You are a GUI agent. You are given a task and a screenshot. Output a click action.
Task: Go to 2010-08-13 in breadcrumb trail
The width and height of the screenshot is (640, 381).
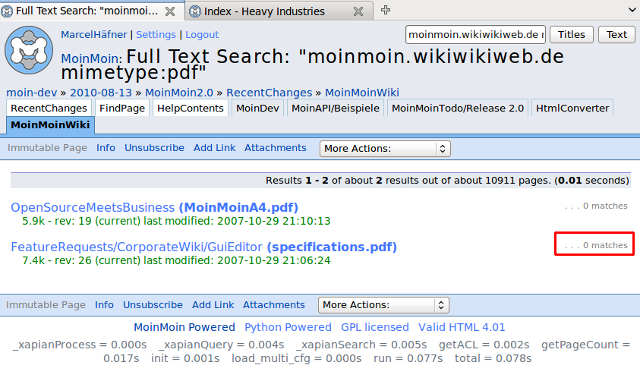(101, 93)
